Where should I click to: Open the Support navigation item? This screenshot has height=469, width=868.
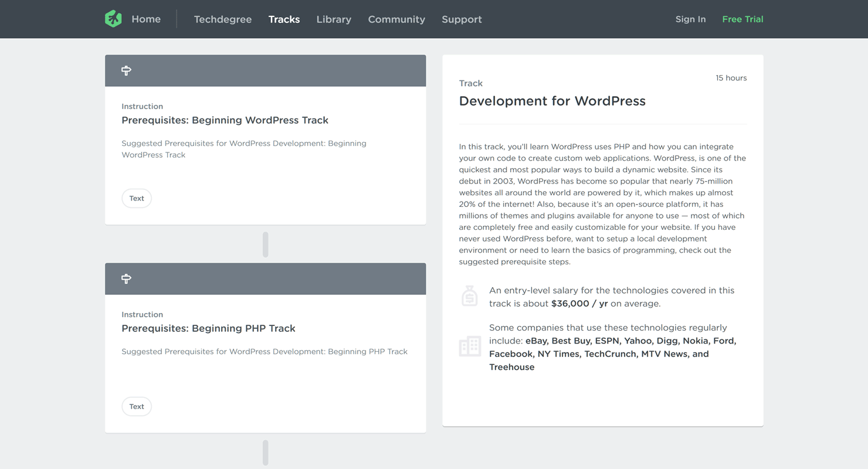(x=462, y=19)
